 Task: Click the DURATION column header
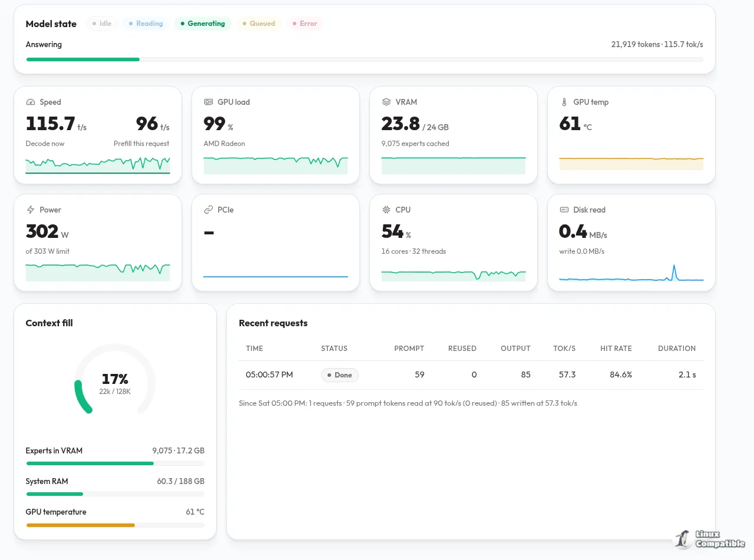(x=677, y=349)
